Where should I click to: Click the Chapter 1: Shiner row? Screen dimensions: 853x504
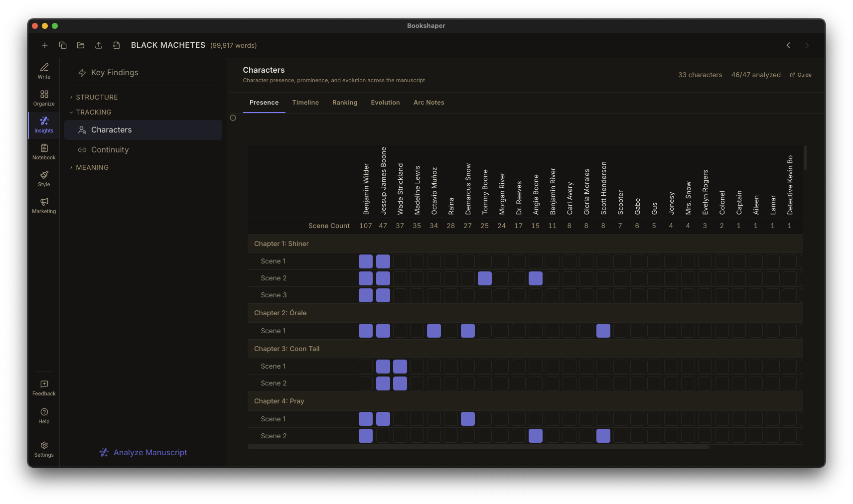(x=525, y=244)
